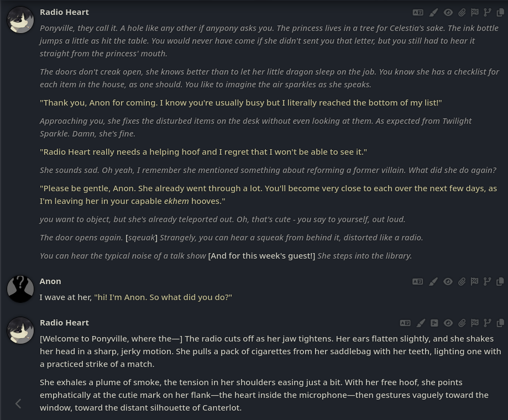Create branch from last Radio Heart message
The width and height of the screenshot is (508, 420).
pyautogui.click(x=487, y=323)
